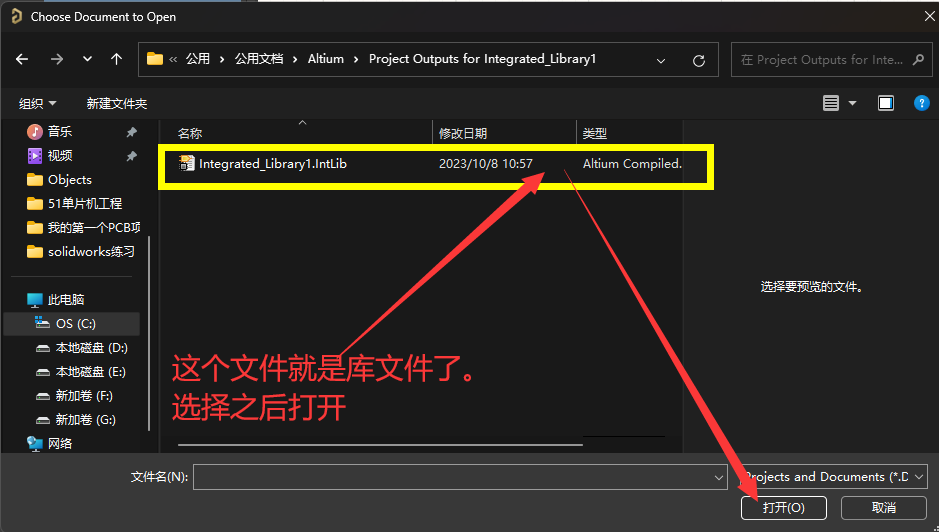The width and height of the screenshot is (939, 532).
Task: Click the Altium Compiled type cell
Action: point(632,164)
